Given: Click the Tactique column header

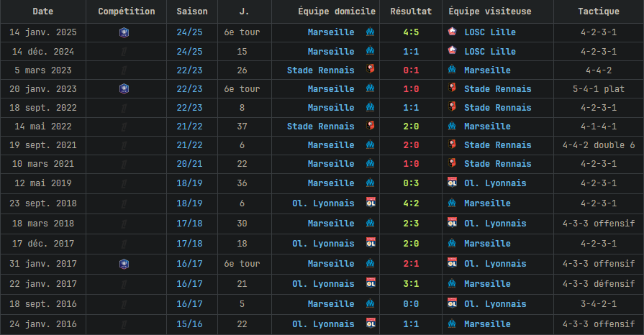Looking at the screenshot, I should click(599, 12).
